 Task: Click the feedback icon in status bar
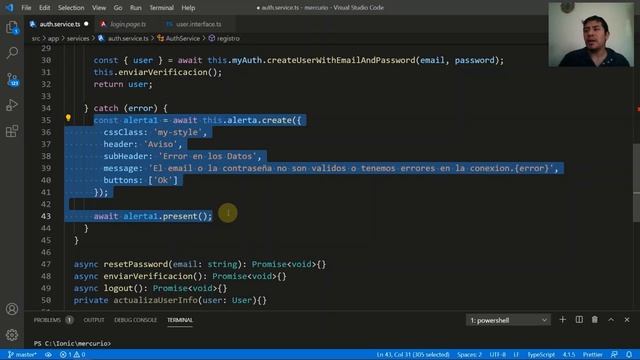click(x=614, y=354)
